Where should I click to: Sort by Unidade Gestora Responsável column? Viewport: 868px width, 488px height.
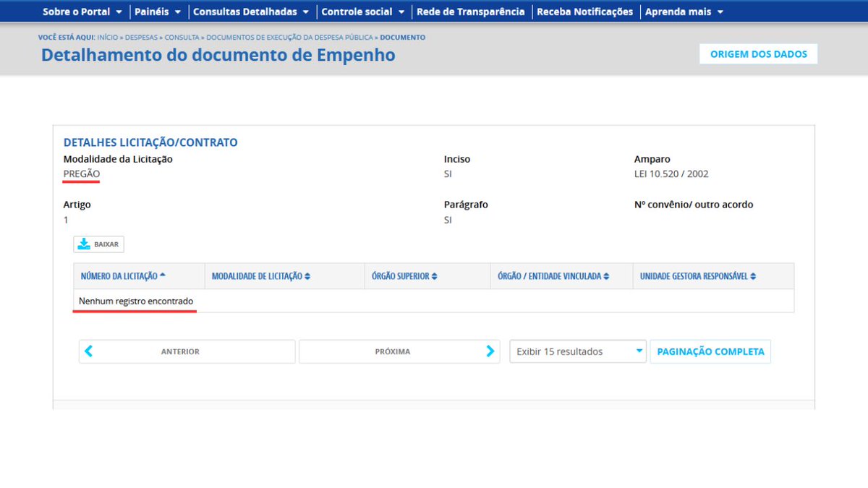click(698, 276)
